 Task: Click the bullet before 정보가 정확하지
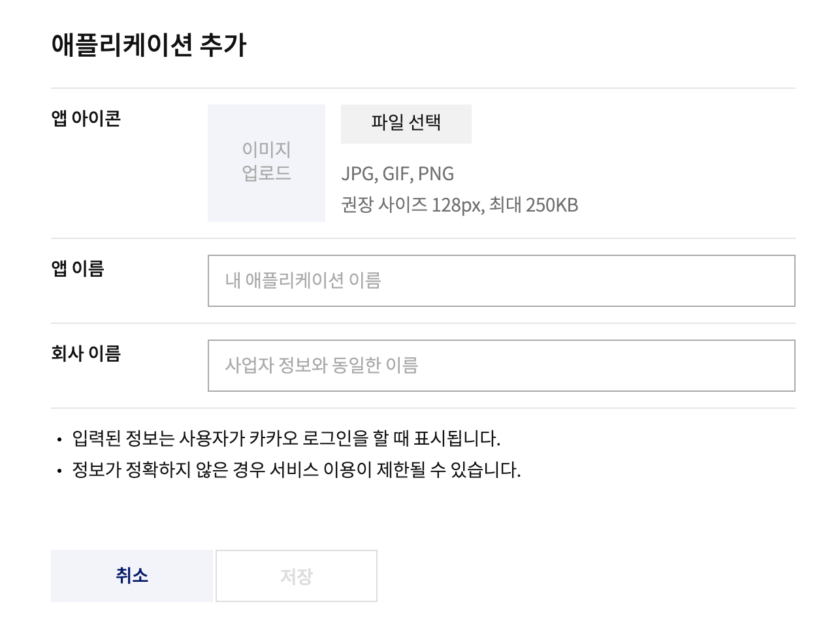point(59,471)
